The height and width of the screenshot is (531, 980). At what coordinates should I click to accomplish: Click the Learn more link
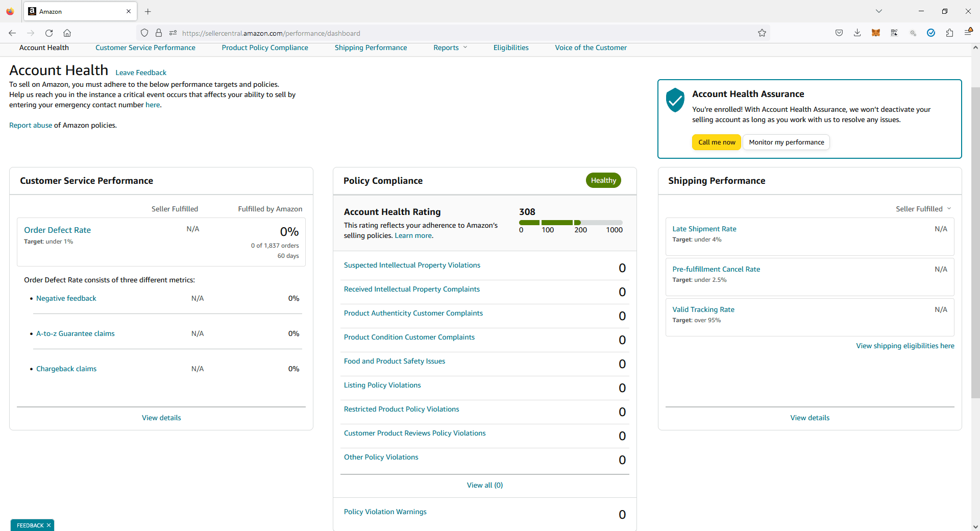[x=413, y=235]
